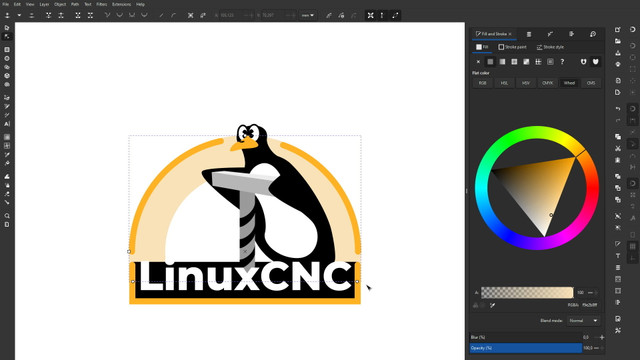Choose the HSV color mode button
This screenshot has height=360, width=640.
tap(526, 83)
